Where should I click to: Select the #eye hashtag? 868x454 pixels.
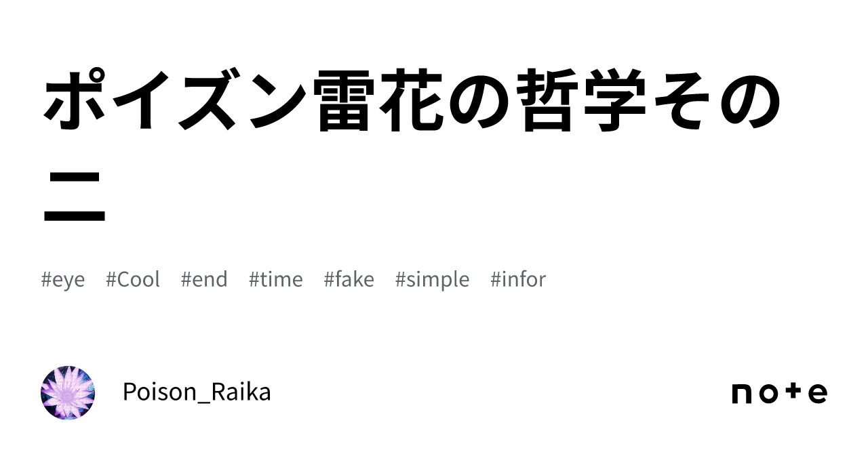[x=63, y=280]
